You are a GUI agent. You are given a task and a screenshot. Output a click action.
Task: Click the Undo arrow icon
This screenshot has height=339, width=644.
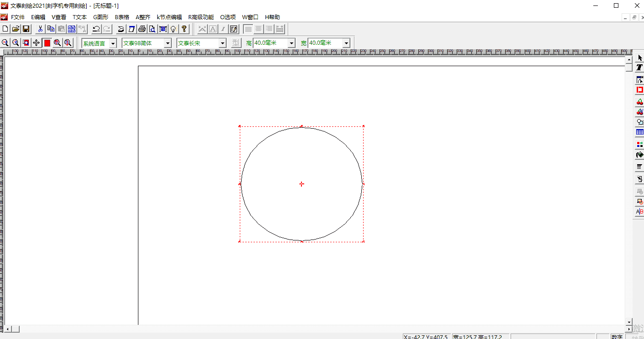coord(96,29)
